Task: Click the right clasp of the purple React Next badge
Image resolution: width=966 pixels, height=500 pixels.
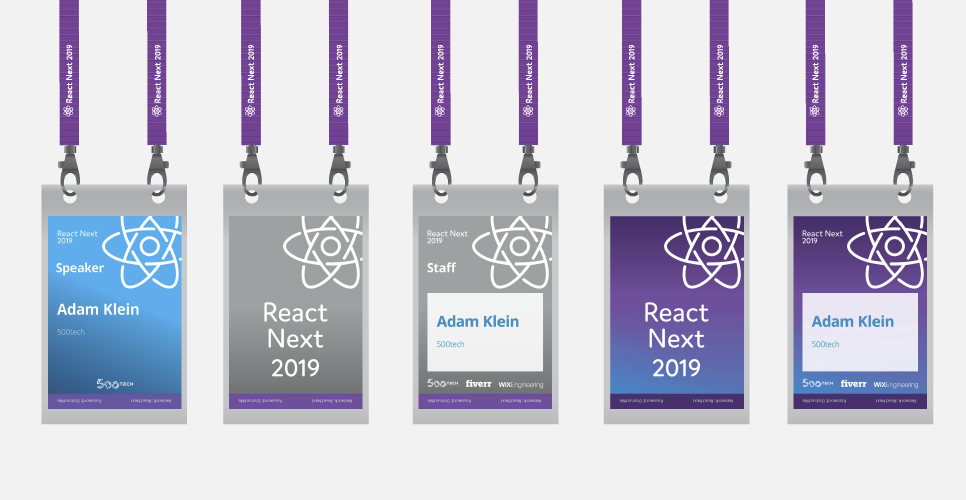Action: point(720,171)
